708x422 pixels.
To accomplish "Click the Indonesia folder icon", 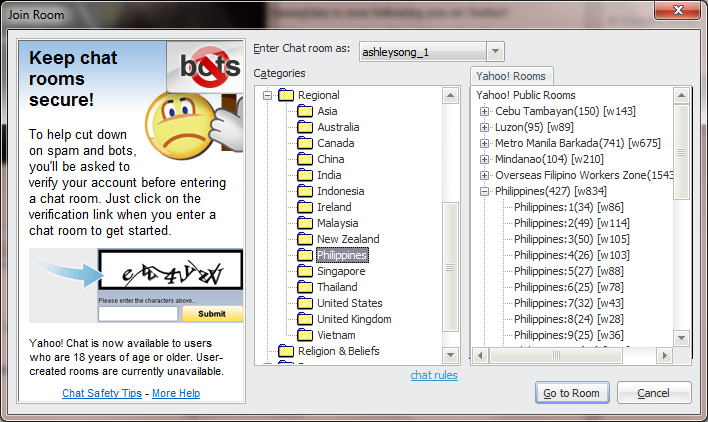I will 305,191.
